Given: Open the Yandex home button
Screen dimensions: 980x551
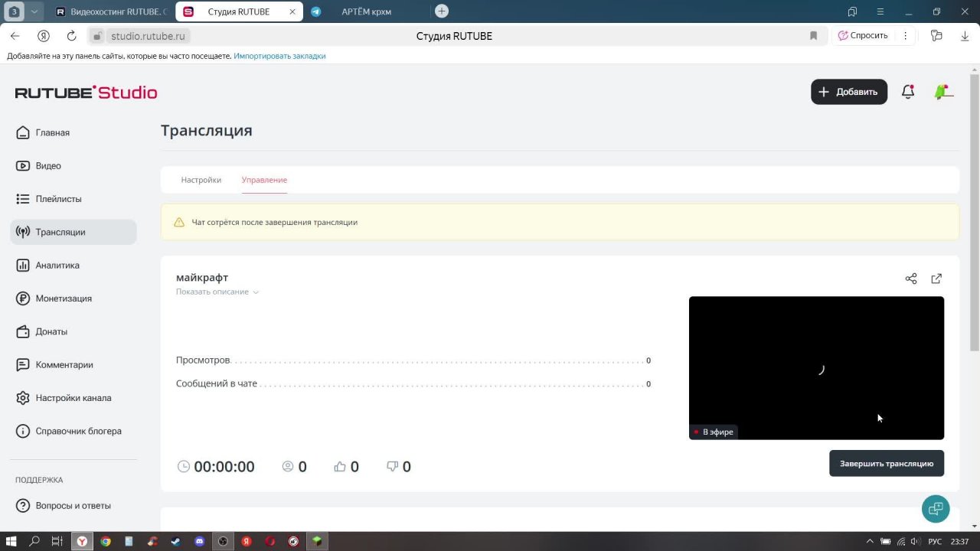Looking at the screenshot, I should point(44,36).
